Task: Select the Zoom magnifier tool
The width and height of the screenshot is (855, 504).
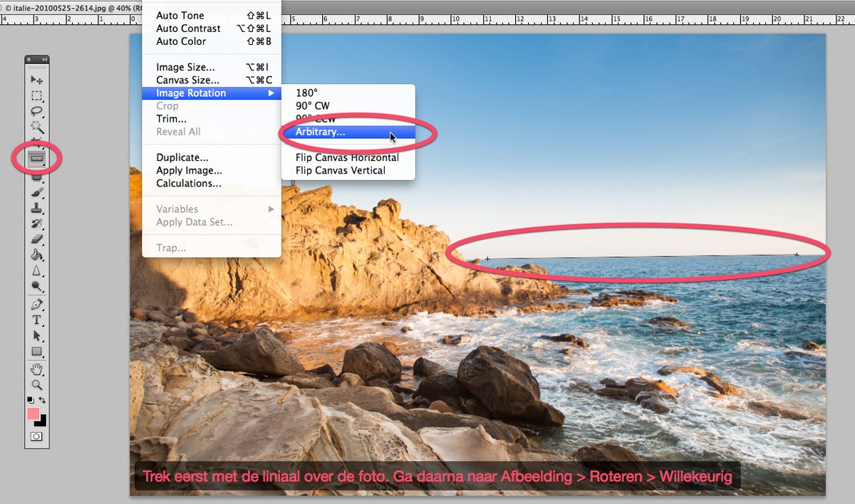Action: pos(37,384)
